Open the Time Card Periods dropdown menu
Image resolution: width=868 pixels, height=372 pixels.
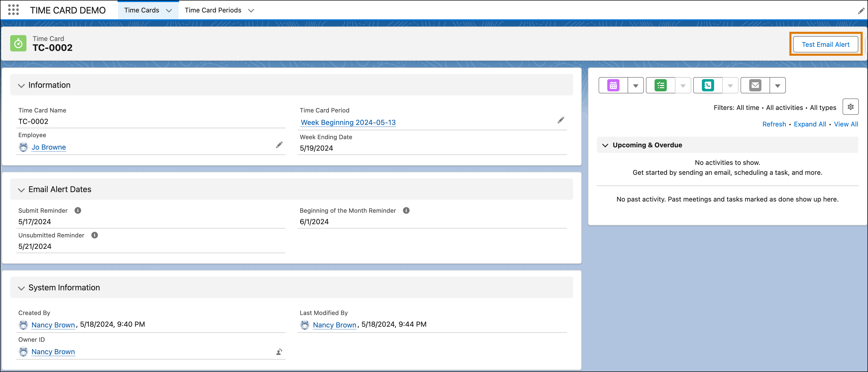point(252,10)
